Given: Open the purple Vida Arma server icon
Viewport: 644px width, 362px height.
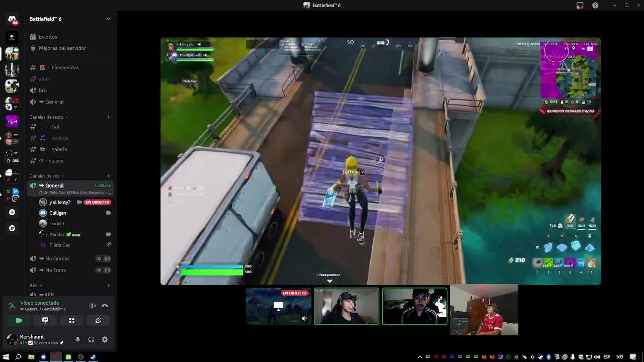Looking at the screenshot, I should tap(12, 121).
